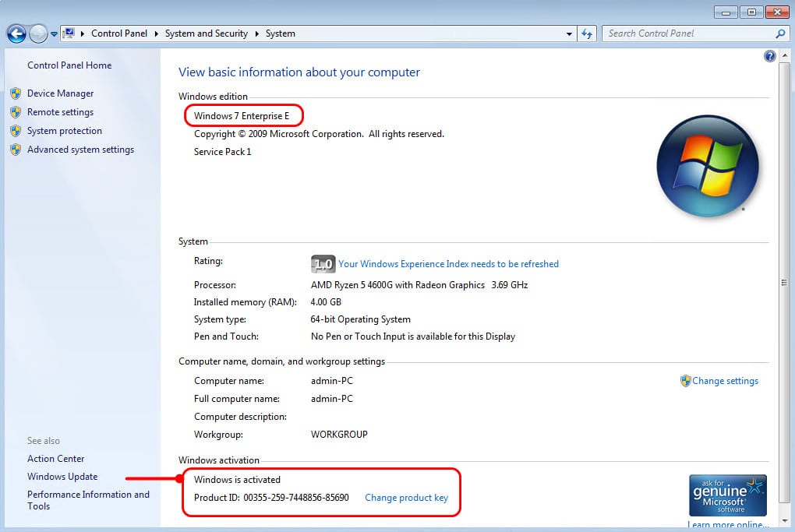Click the AMD Ryzen 5 4600G processor value

coord(419,285)
